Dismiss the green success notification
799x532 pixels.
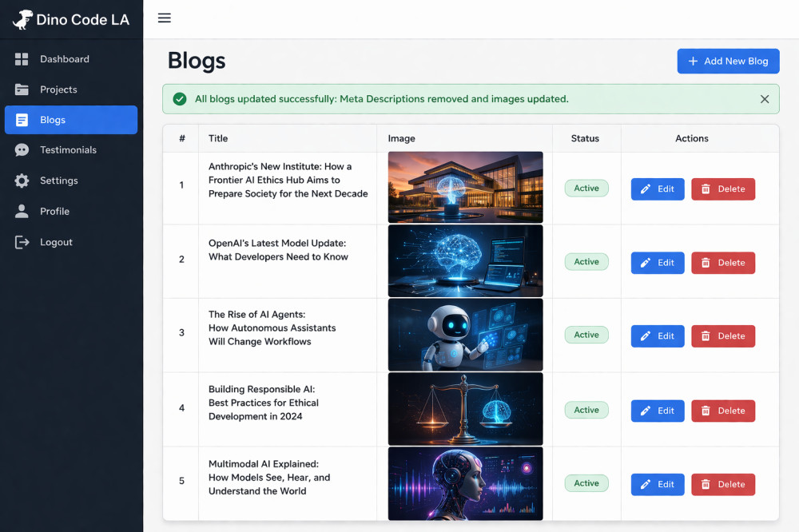pyautogui.click(x=764, y=99)
